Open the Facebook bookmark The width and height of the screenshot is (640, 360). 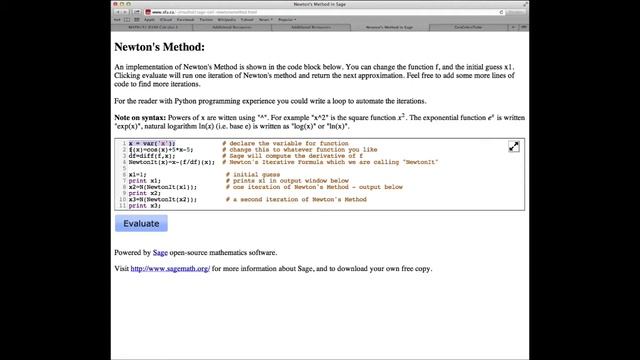(x=185, y=20)
